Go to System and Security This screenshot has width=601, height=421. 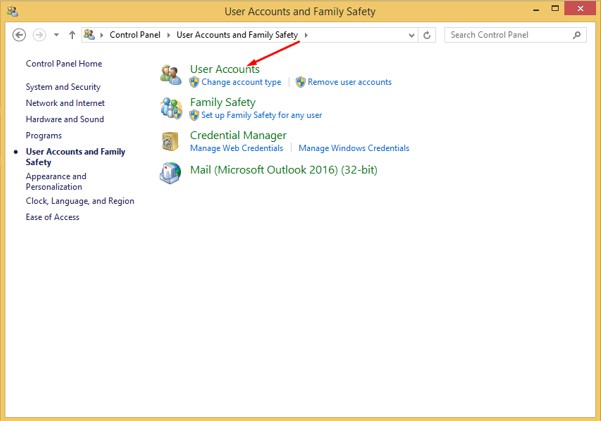pyautogui.click(x=63, y=87)
